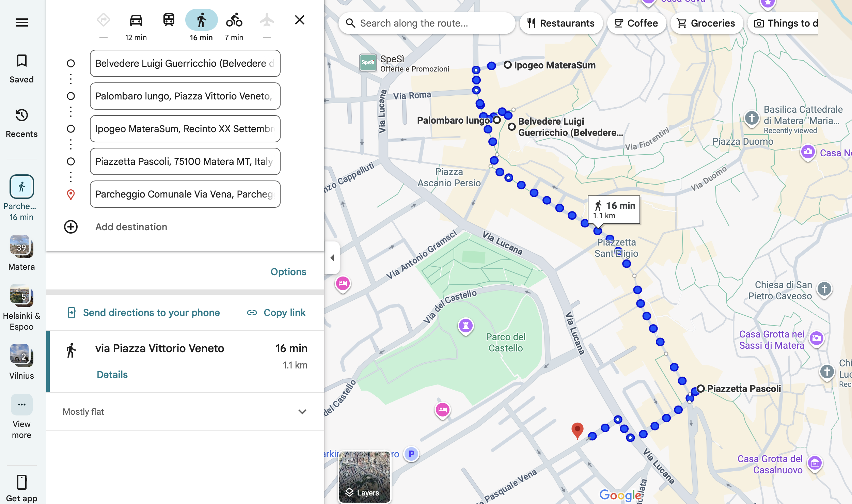Select public transit mode icon
The image size is (852, 504).
(169, 20)
